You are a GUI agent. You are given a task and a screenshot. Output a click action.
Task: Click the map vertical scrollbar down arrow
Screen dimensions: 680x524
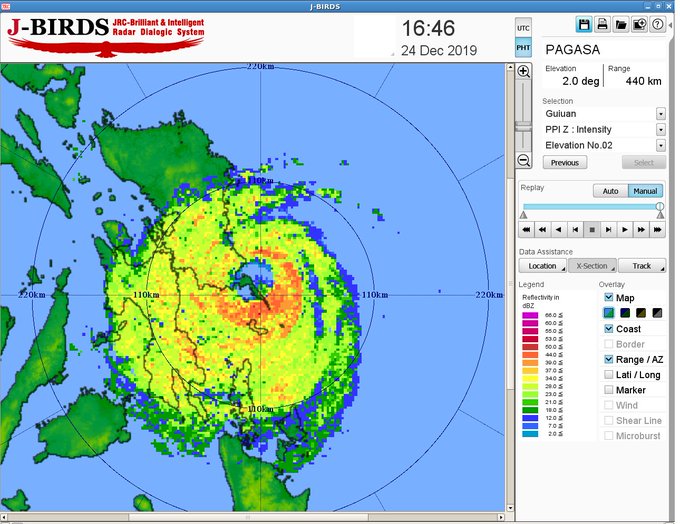510,508
